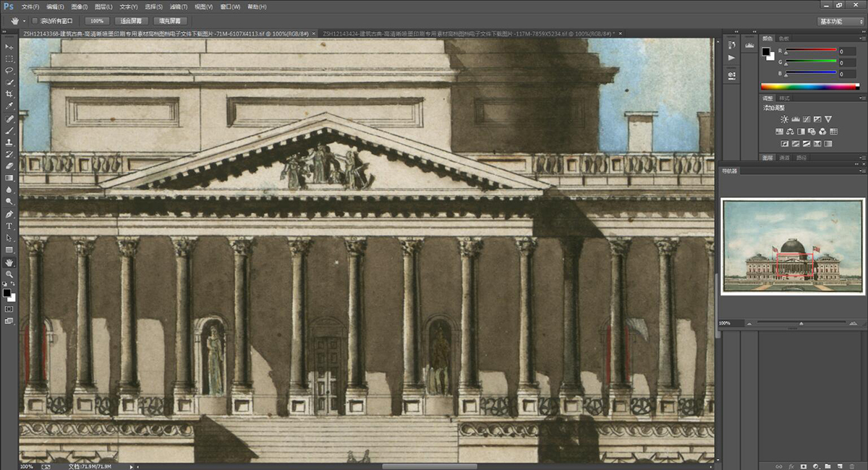868x470 pixels.
Task: Select the Quick Selection tool
Action: [9, 82]
